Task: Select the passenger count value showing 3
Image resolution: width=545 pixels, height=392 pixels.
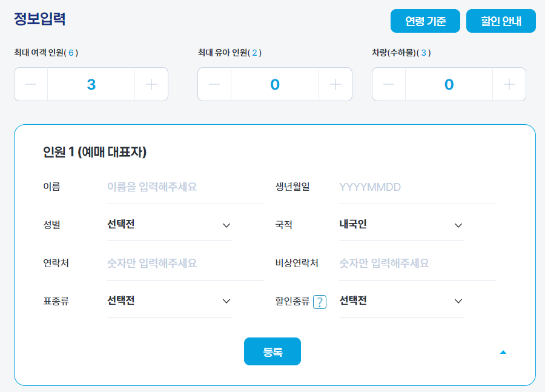Action: (x=91, y=84)
